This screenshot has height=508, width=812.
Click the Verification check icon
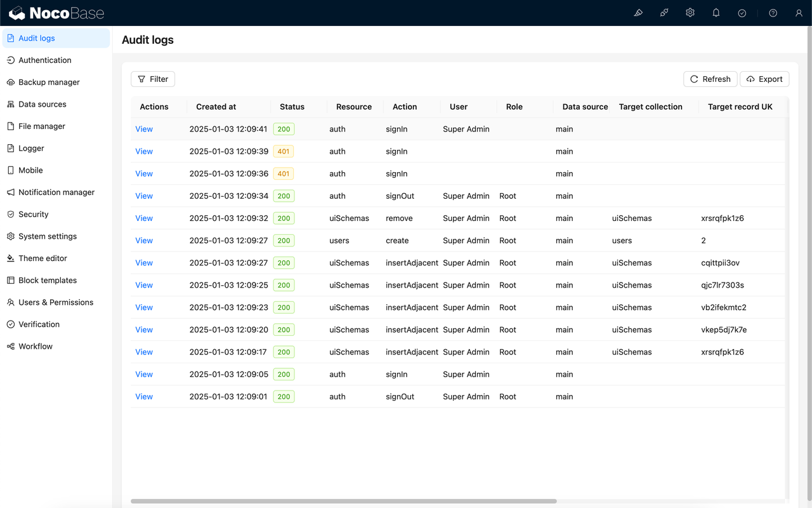pyautogui.click(x=11, y=324)
